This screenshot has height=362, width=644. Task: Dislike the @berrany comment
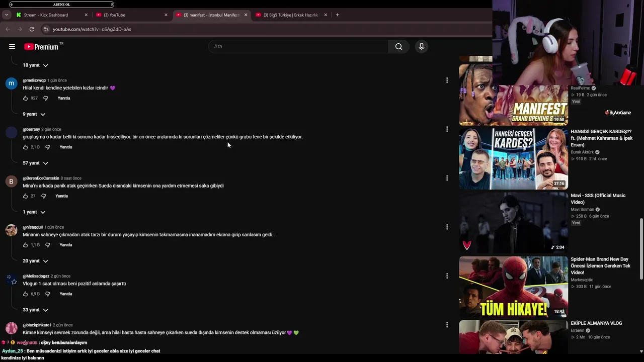47,147
